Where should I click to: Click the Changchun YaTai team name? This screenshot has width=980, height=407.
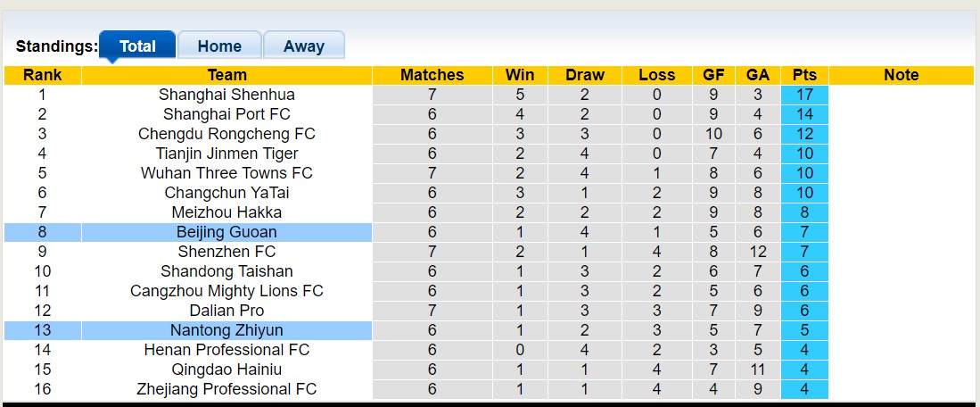[x=226, y=193]
